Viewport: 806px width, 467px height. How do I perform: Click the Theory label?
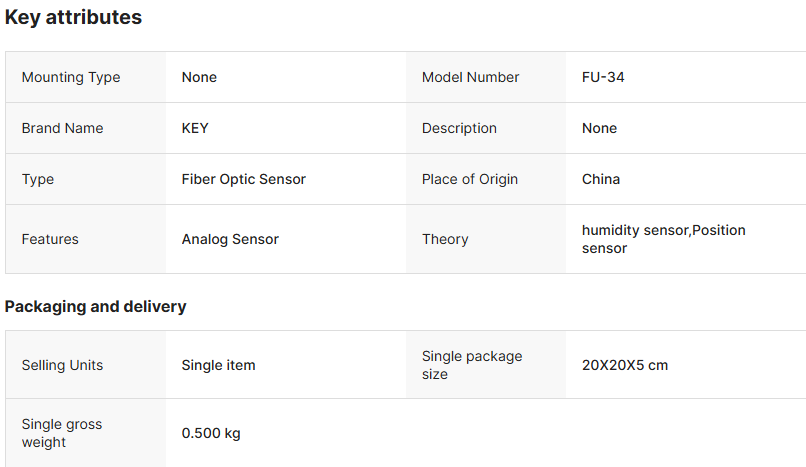point(445,239)
